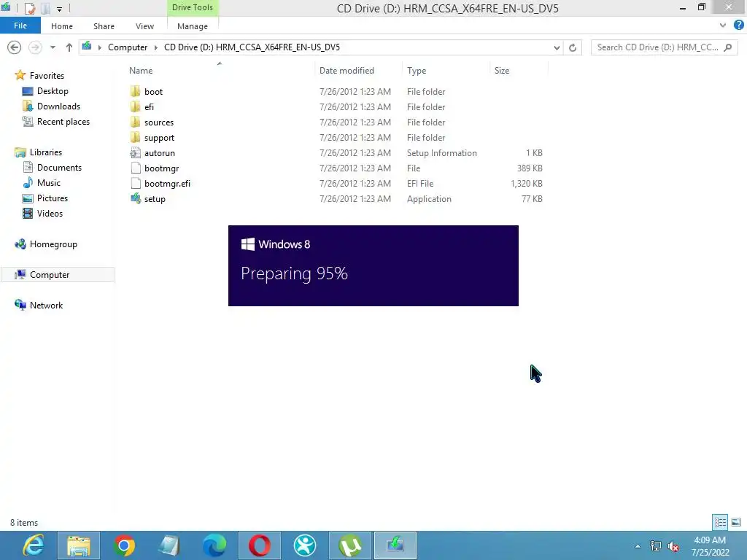This screenshot has height=560, width=747.
Task: Expand the Computer breadcrumb arrow
Action: pyautogui.click(x=156, y=47)
